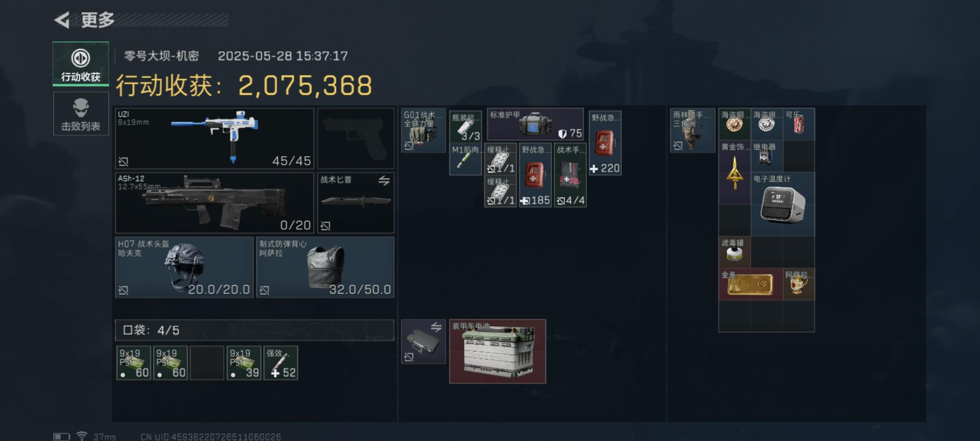Select the 野战急救包 with 220
980x441 pixels.
click(x=605, y=143)
